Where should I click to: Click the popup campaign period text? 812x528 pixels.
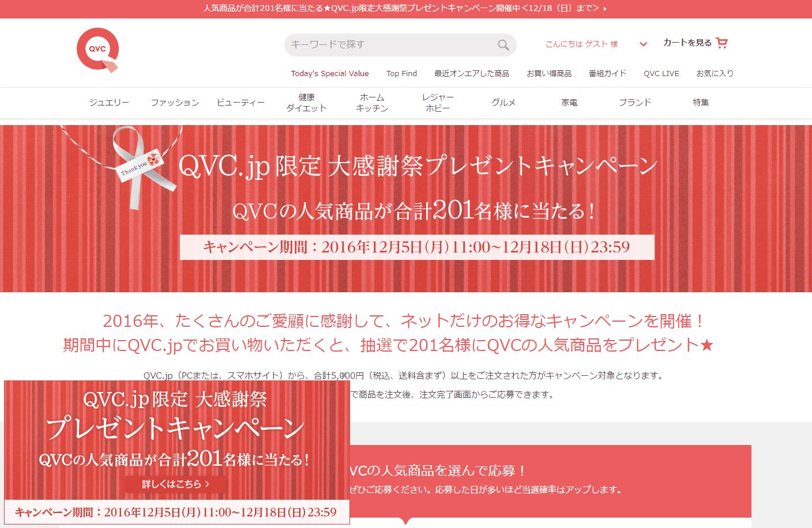coord(176,512)
